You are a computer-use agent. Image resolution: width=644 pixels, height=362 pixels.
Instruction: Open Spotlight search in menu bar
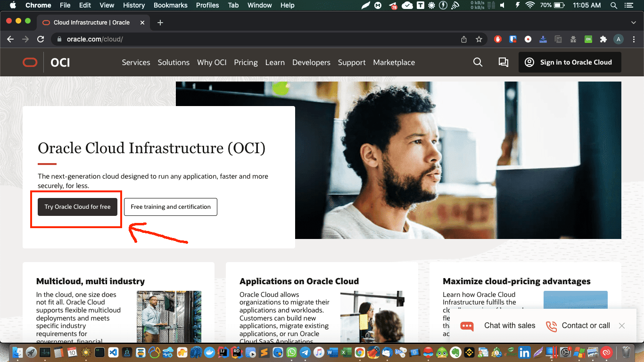click(x=614, y=5)
